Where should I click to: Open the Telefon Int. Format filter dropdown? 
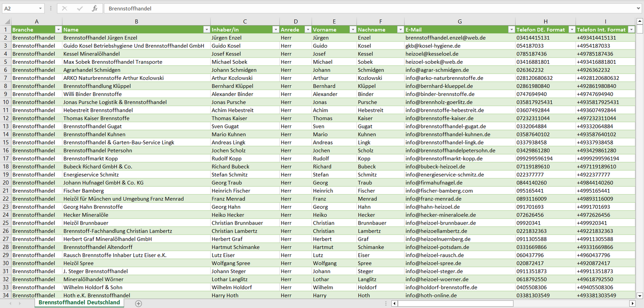pyautogui.click(x=631, y=29)
